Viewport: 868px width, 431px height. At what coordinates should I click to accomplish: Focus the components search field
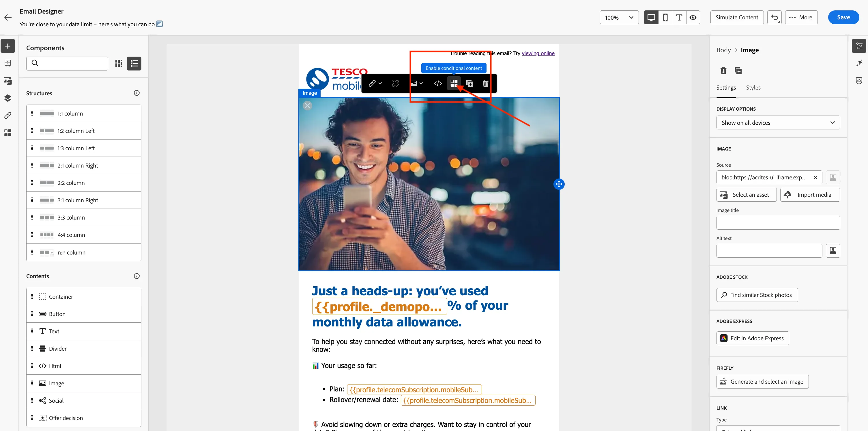(x=67, y=63)
